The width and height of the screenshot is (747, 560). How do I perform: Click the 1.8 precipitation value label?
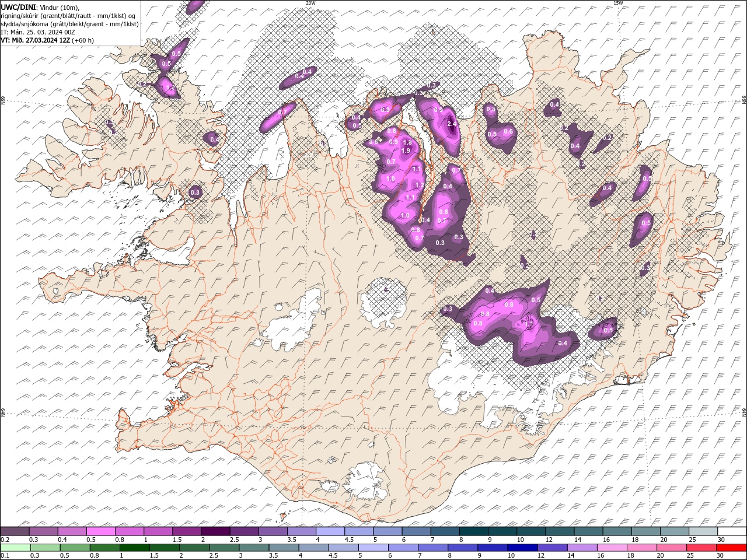[407, 143]
